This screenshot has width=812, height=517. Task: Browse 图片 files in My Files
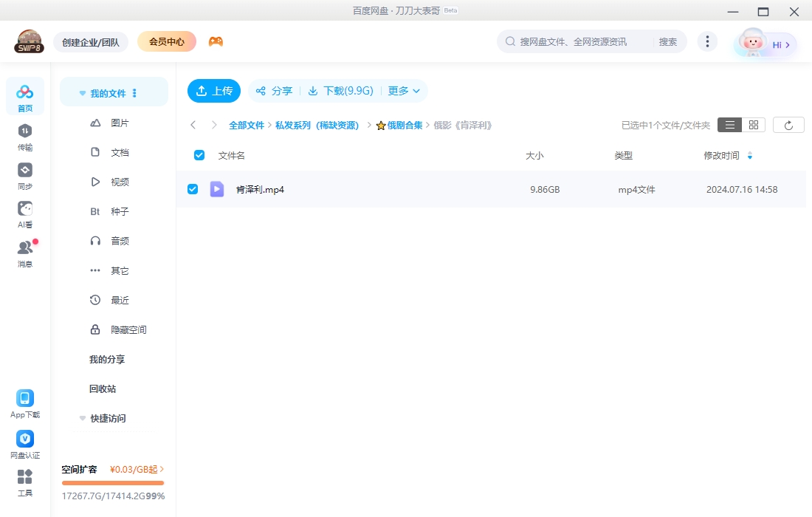[x=120, y=123]
